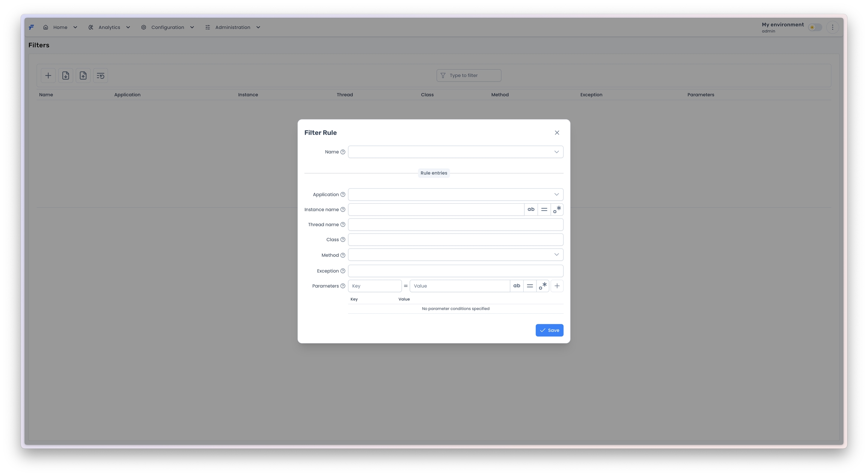This screenshot has height=476, width=868.
Task: Click the Exception text field
Action: [x=455, y=271]
